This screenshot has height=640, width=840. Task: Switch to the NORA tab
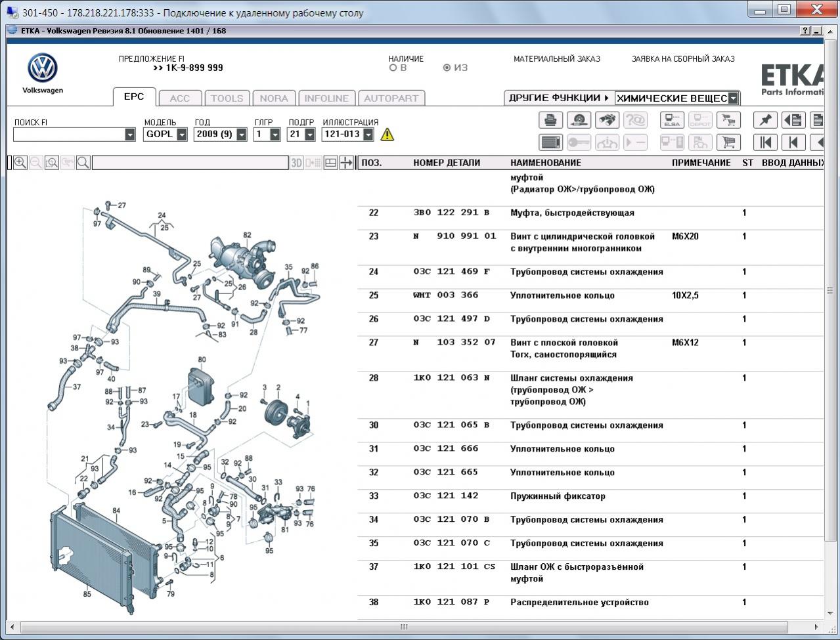274,98
